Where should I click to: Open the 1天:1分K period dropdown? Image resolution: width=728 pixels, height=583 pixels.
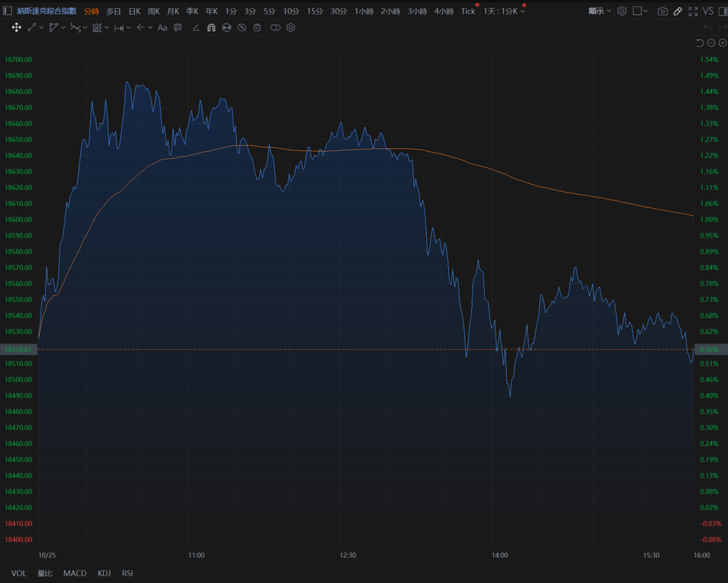coord(504,10)
